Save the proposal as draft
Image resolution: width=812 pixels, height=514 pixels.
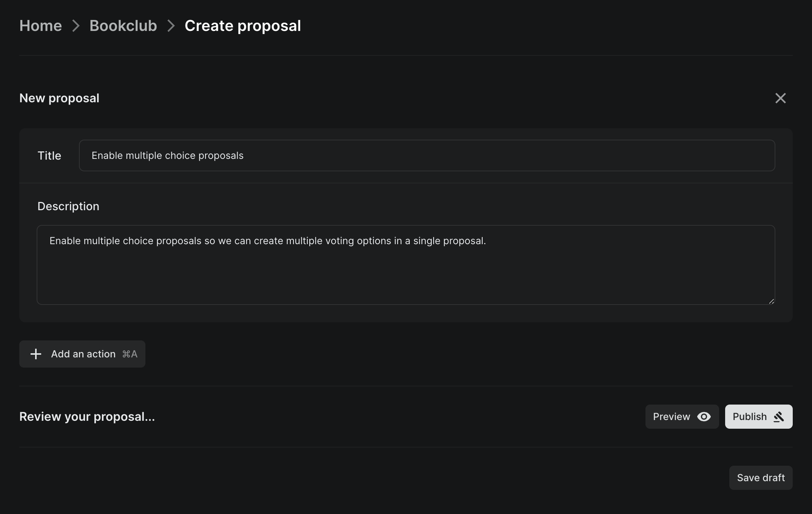761,478
